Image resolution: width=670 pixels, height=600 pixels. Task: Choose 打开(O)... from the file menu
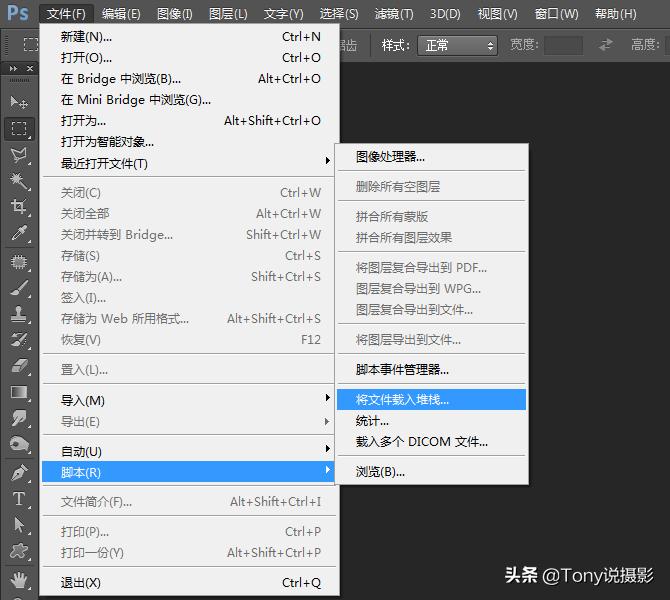tap(190, 58)
